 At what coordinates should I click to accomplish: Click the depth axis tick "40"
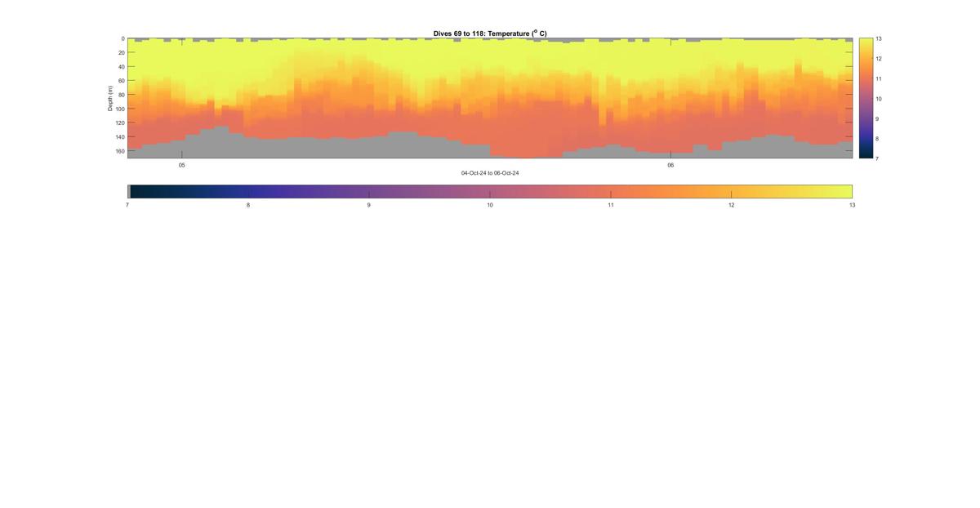pyautogui.click(x=121, y=66)
